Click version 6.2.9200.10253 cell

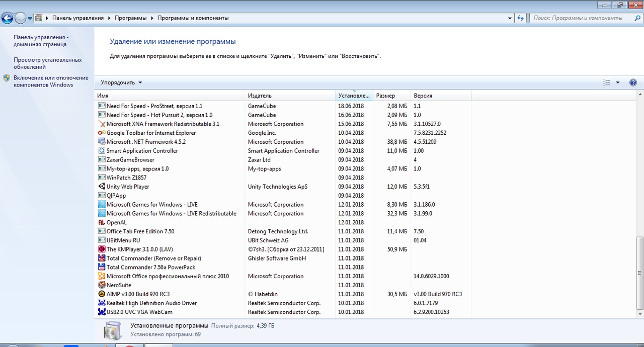click(431, 312)
